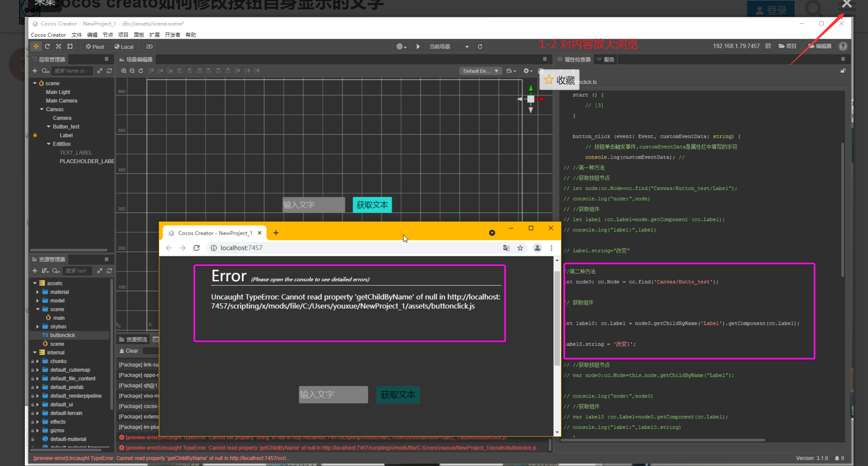Select the move gizmo tool
This screenshot has height=466, width=868.
click(36, 46)
